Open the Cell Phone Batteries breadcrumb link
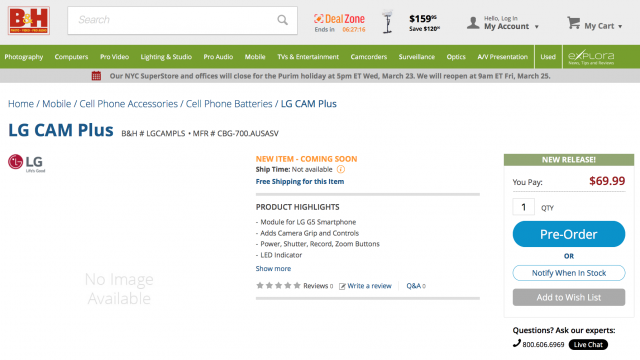Image resolution: width=640 pixels, height=360 pixels. pyautogui.click(x=229, y=104)
